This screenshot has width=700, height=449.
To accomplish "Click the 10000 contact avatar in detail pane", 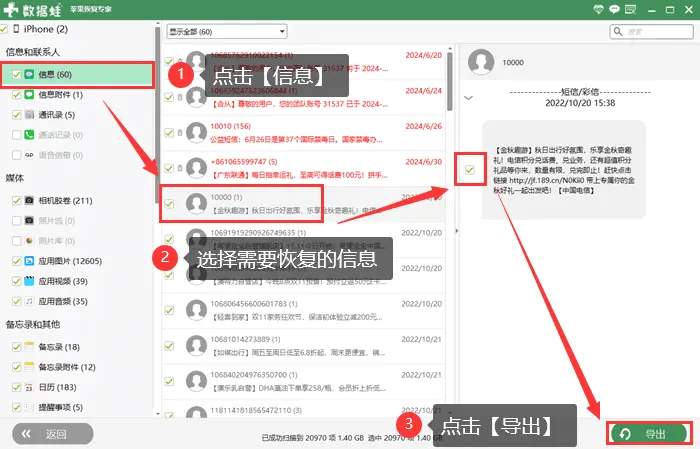I will pos(481,62).
